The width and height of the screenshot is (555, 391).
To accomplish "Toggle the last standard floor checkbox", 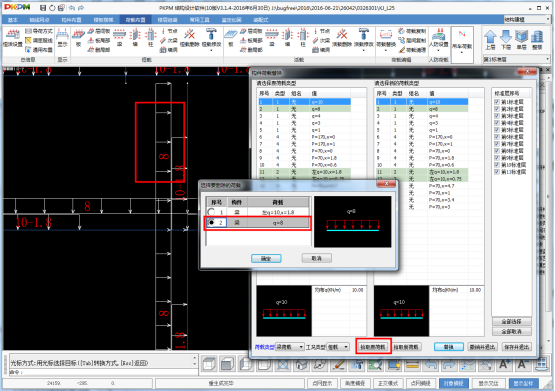I will click(x=497, y=172).
